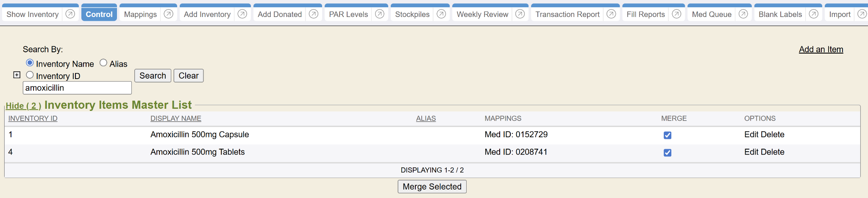The height and width of the screenshot is (198, 868).
Task: Click the search text field containing amoxicillin
Action: point(77,88)
